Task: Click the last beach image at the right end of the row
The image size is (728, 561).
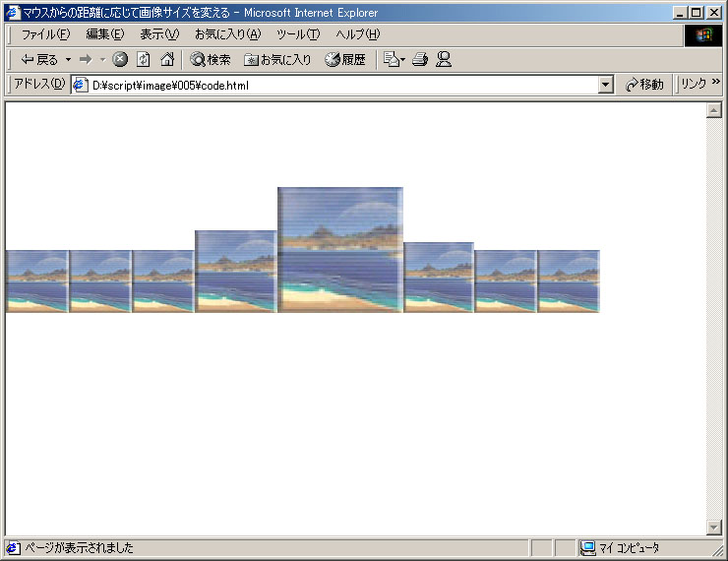Action: click(x=569, y=281)
